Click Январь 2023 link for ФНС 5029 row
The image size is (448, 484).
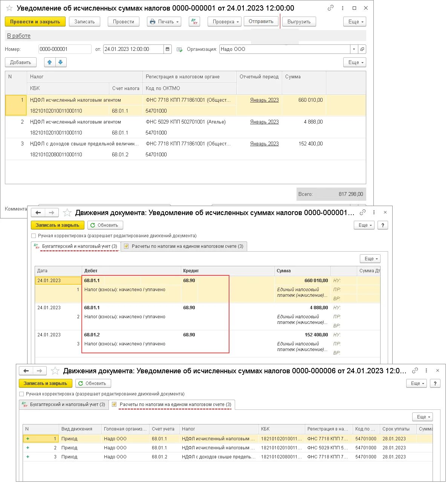pyautogui.click(x=265, y=122)
